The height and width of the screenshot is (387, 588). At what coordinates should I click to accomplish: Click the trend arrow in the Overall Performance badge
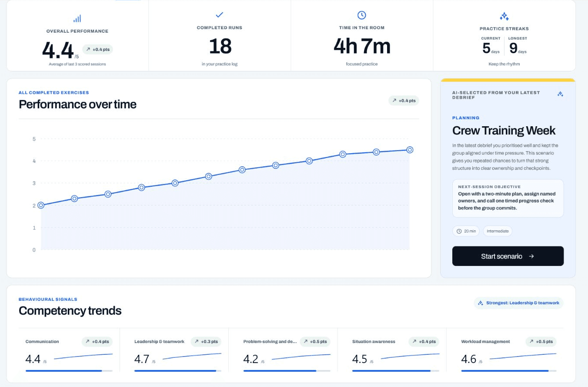88,50
